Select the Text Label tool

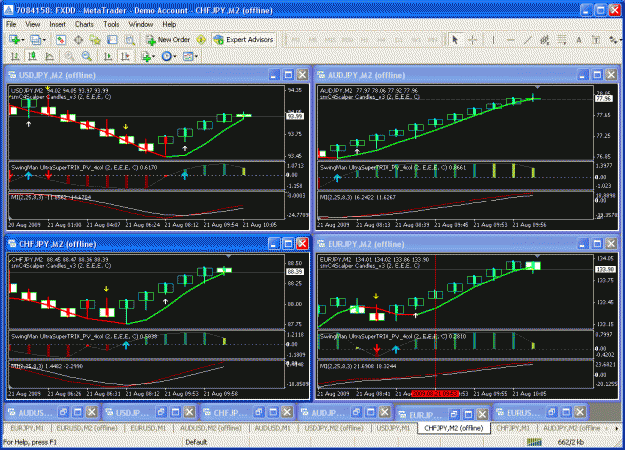pyautogui.click(x=596, y=40)
